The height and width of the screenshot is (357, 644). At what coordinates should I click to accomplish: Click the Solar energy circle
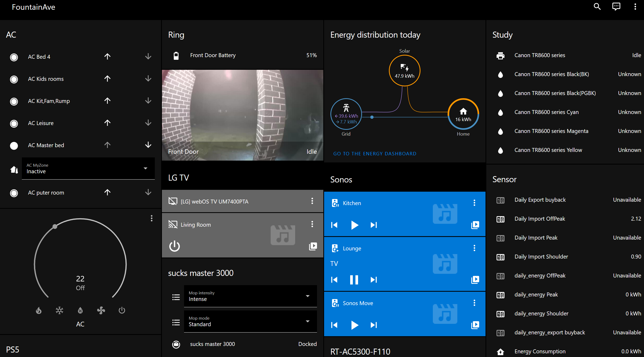click(x=404, y=71)
